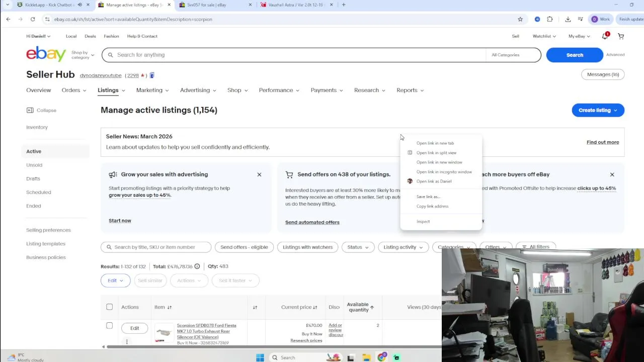
Task: Open Scorpion SFDB078 Ford Fiesta listing title
Action: [206, 331]
